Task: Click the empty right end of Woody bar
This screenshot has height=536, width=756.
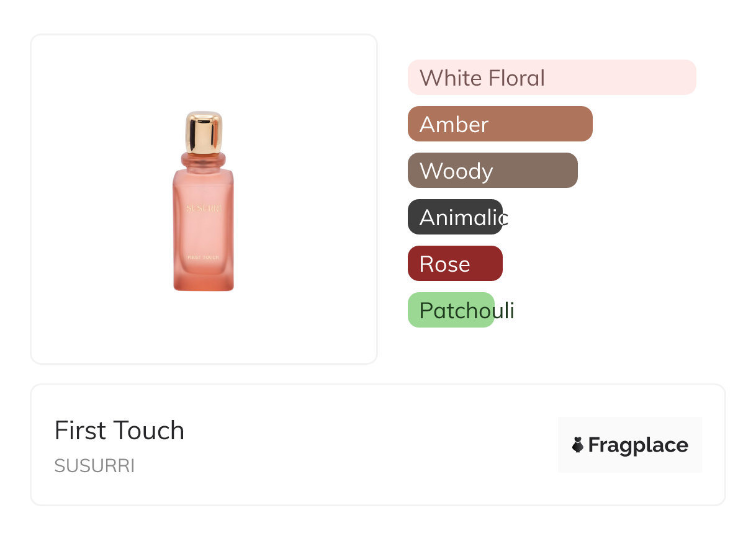Action: [543, 171]
